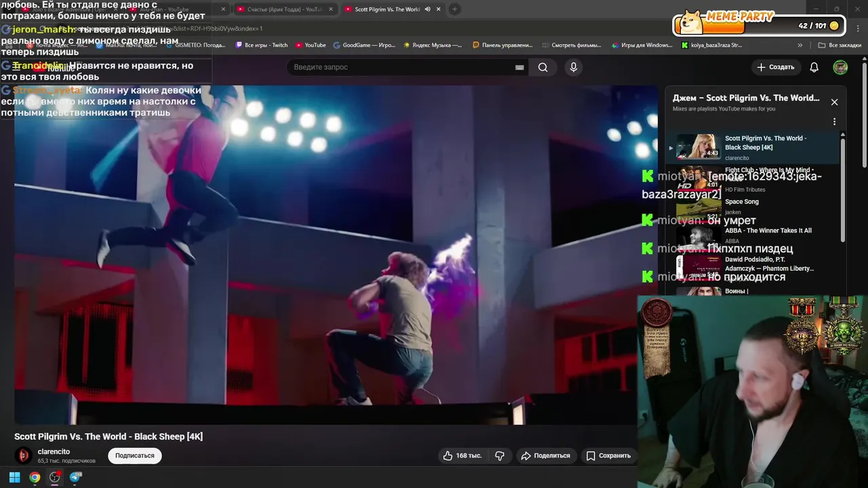Subscribe with the Подписаться button
Screen dimensions: 868x488
pos(134,455)
